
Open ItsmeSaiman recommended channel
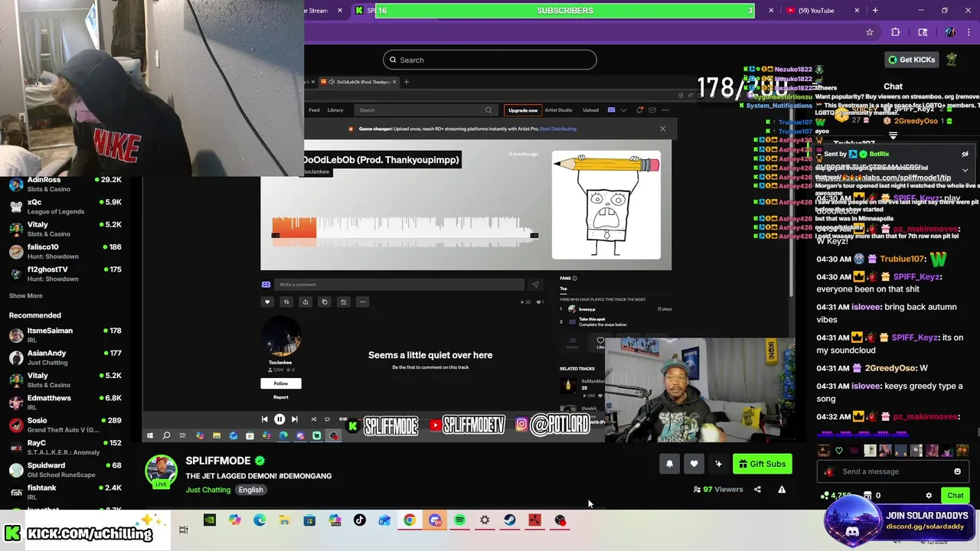(x=65, y=335)
